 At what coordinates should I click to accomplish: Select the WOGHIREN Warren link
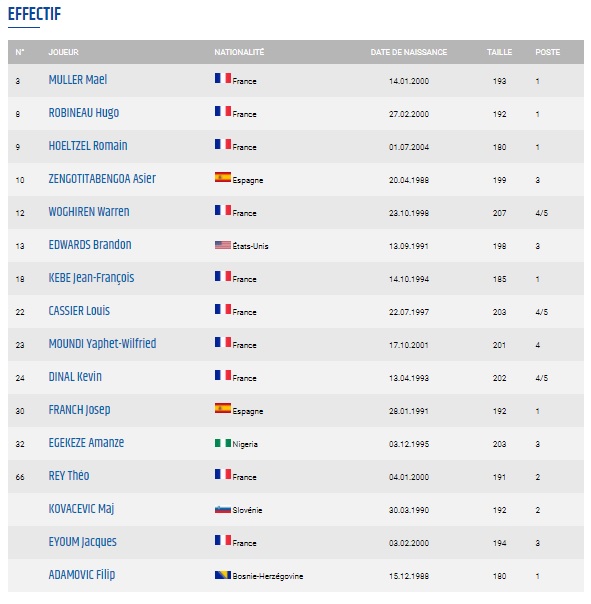(x=89, y=212)
